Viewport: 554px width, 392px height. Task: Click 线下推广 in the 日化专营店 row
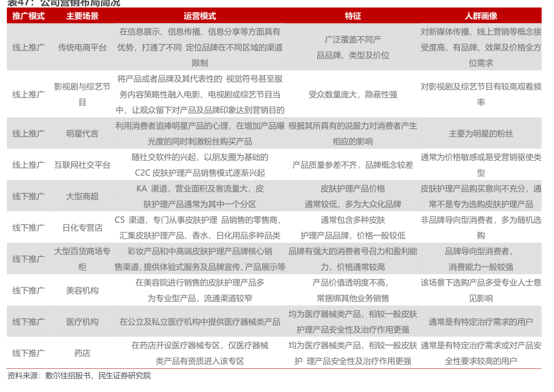click(29, 227)
